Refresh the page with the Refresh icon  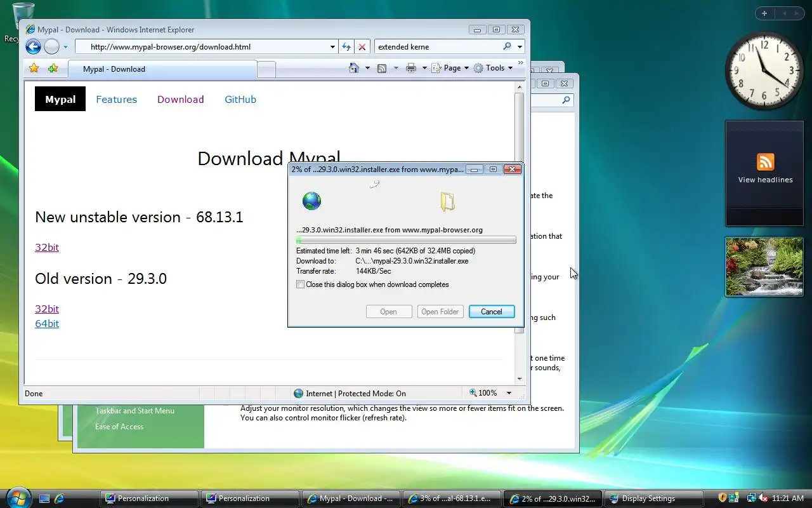[346, 46]
